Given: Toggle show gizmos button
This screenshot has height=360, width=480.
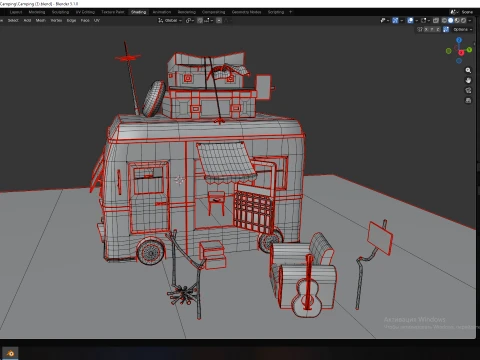Looking at the screenshot, I should [395, 20].
